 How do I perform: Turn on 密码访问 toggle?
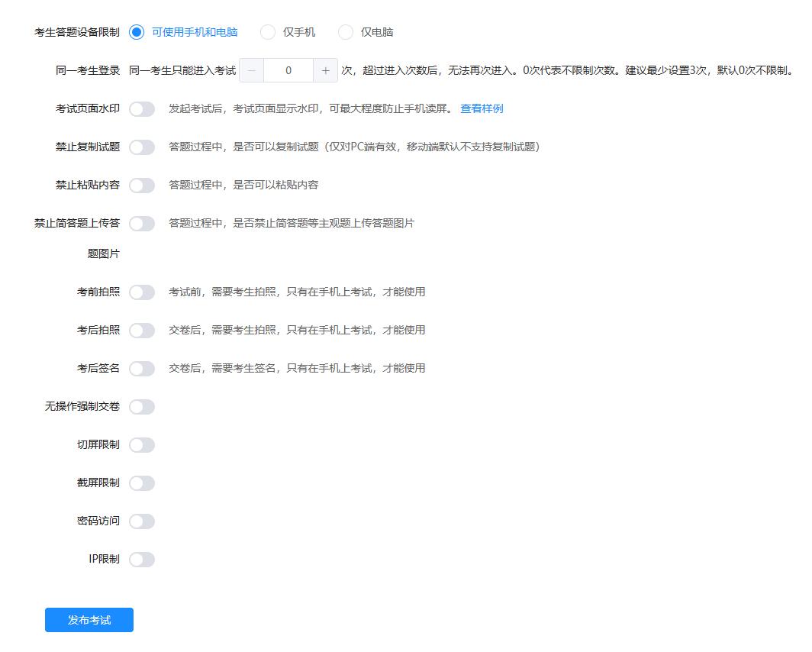[x=142, y=521]
